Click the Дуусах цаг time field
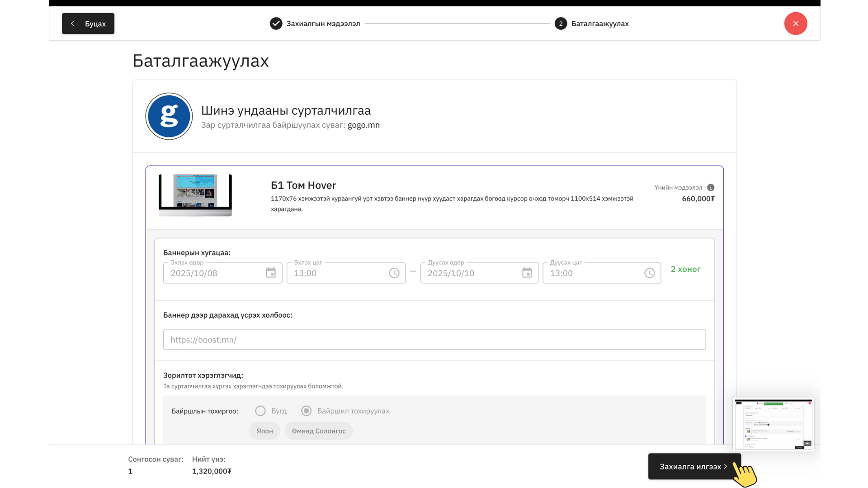The height and width of the screenshot is (488, 868). tap(592, 273)
